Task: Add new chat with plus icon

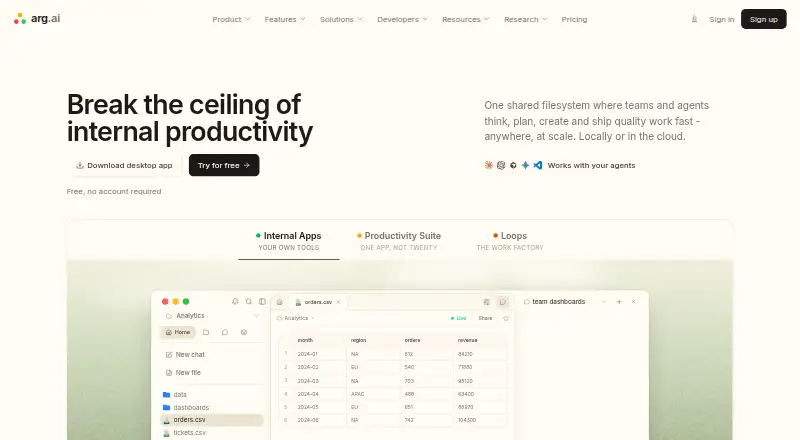Action: click(619, 302)
